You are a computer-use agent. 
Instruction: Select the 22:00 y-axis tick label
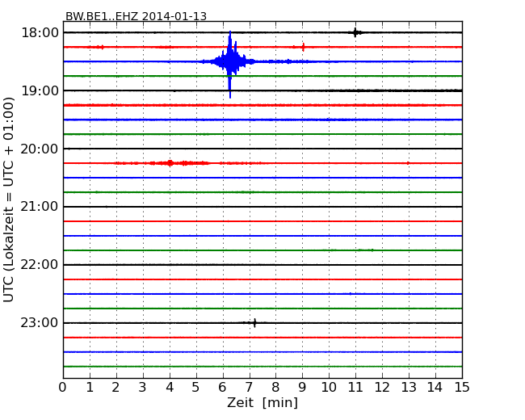(40, 265)
